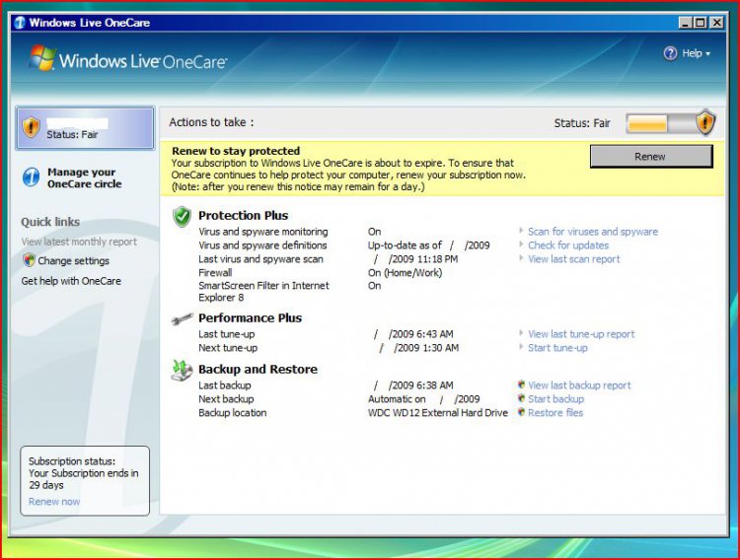Click 'Status: Fair' text in header bar
Viewport: 740px width, 560px height.
[582, 123]
